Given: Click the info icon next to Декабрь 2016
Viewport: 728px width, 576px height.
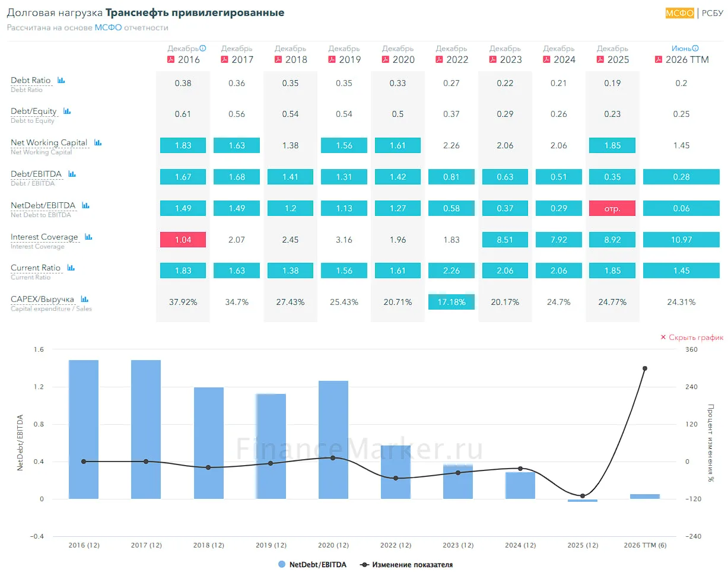Looking at the screenshot, I should (203, 49).
